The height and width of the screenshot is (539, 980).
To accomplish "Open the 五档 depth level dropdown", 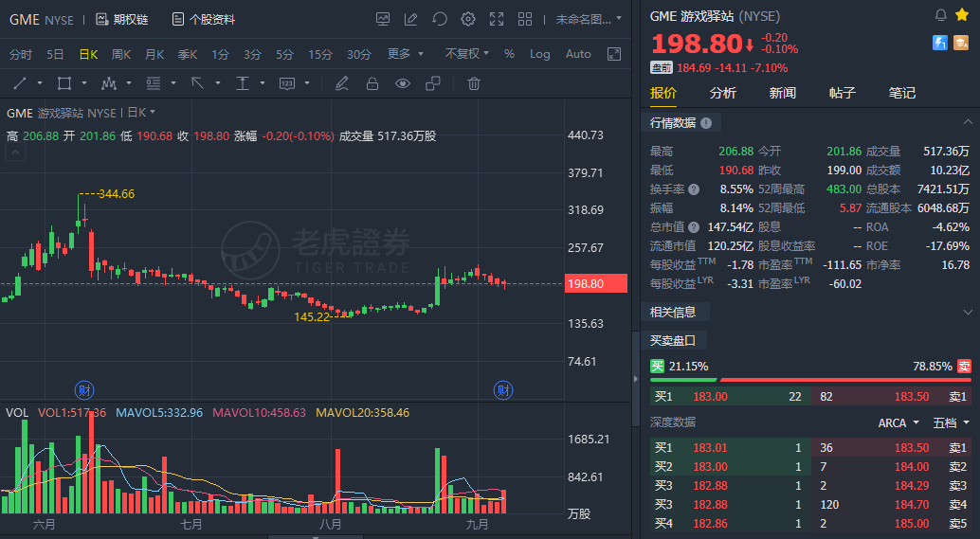I will coord(952,422).
